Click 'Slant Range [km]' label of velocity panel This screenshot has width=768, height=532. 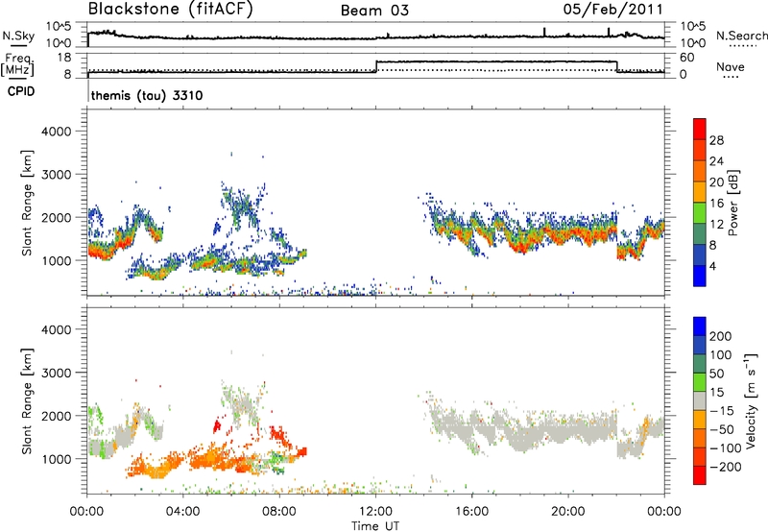[27, 400]
